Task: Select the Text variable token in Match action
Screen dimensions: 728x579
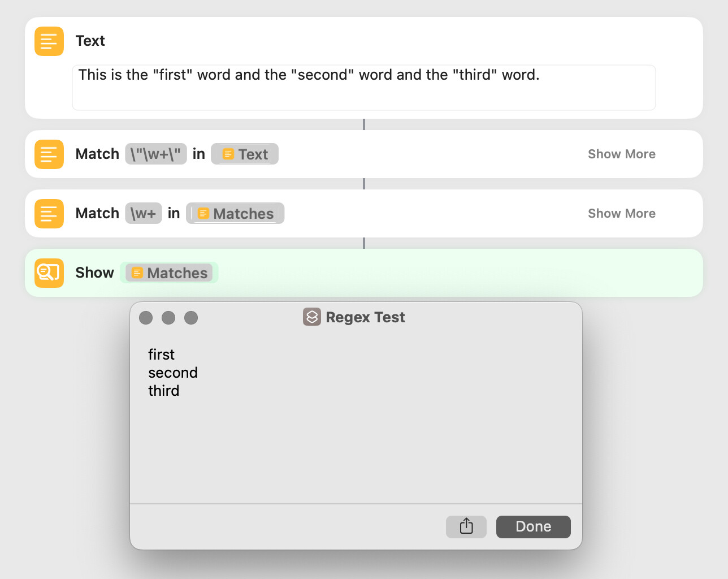Action: pyautogui.click(x=245, y=154)
